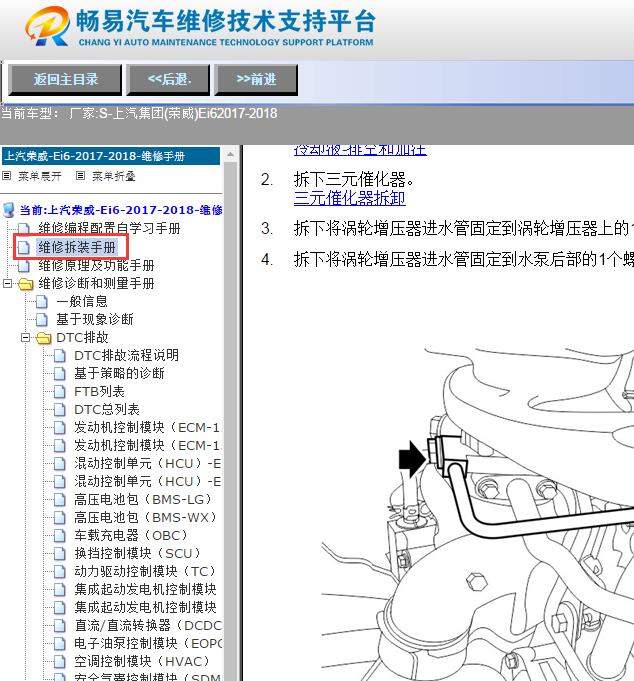Open 高压电池包（BMS-LG）
Image resolution: width=634 pixels, height=681 pixels.
[143, 499]
